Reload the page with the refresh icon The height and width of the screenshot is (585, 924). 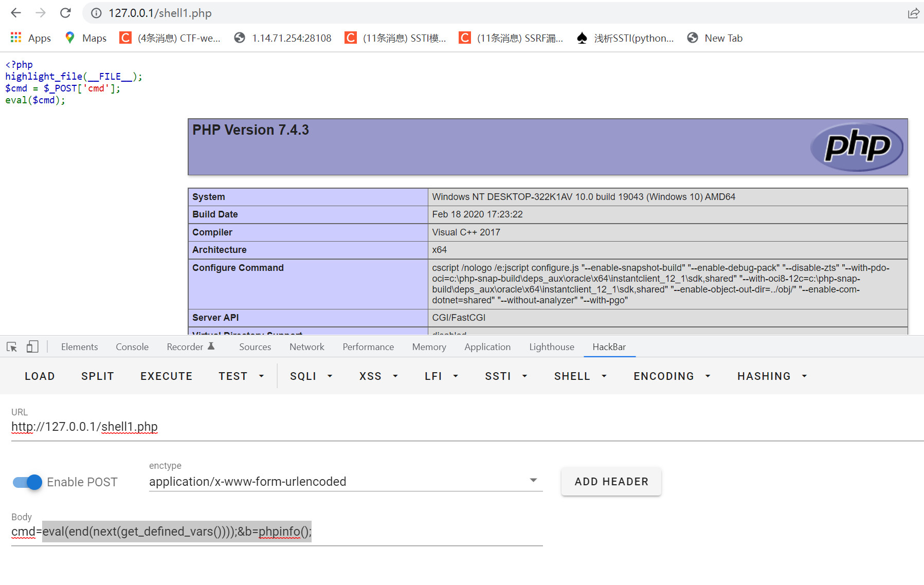[x=65, y=13]
